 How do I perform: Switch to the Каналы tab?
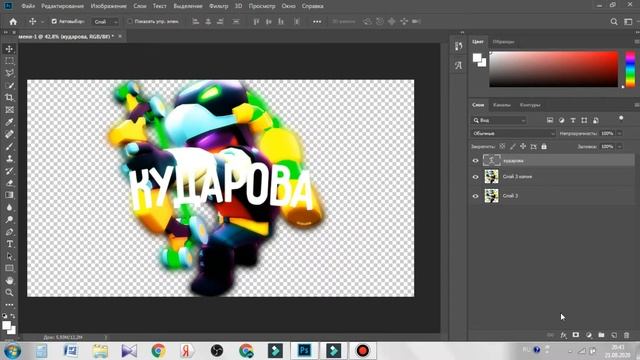pyautogui.click(x=502, y=105)
